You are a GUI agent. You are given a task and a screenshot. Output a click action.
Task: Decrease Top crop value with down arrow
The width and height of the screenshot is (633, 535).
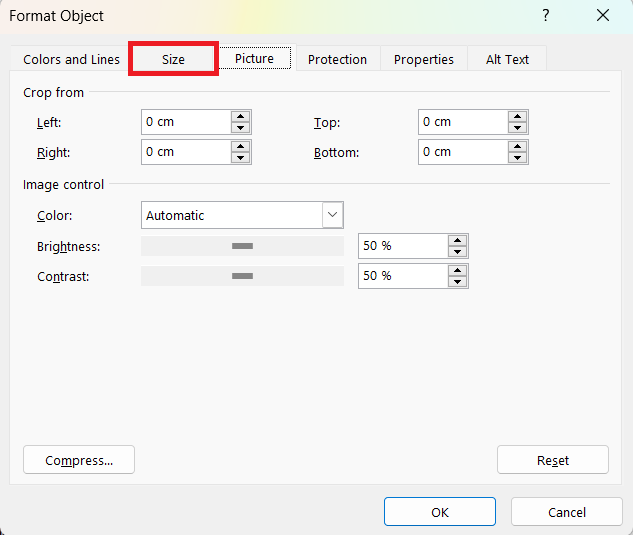coord(518,128)
